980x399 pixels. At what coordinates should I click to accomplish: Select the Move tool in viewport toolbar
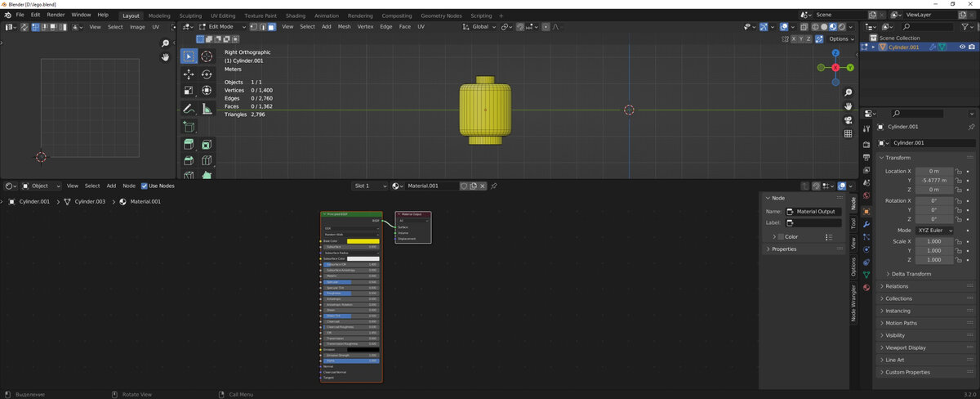189,74
